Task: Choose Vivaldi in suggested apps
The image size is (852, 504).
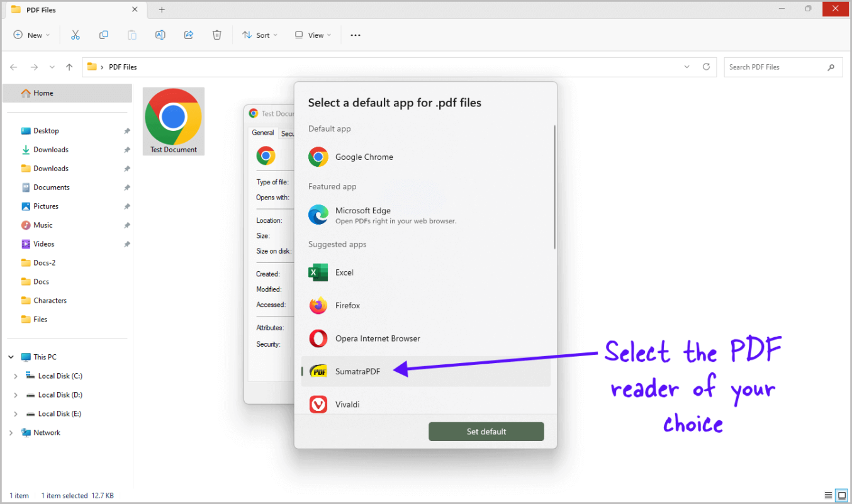Action: coord(425,404)
